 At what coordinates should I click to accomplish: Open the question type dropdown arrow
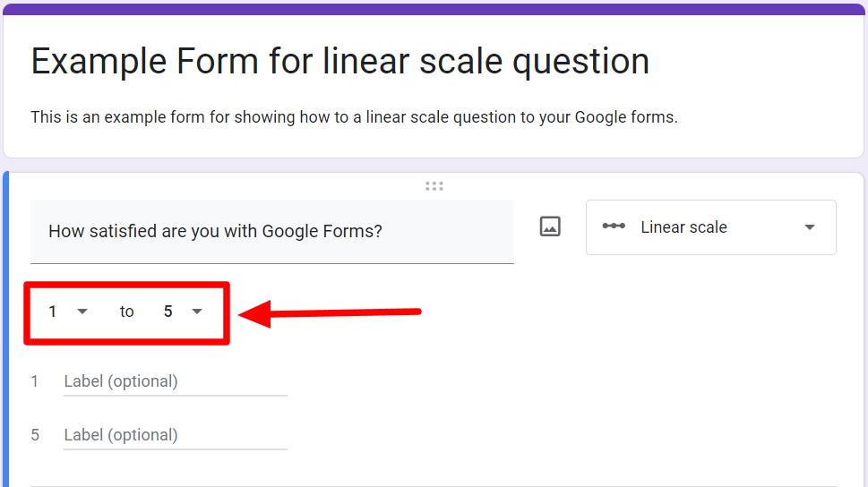(x=810, y=227)
